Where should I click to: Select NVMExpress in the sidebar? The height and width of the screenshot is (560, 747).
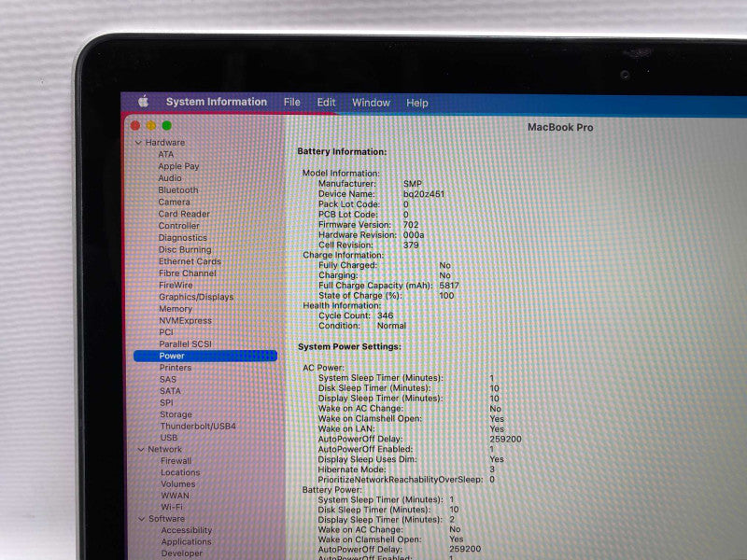[185, 320]
